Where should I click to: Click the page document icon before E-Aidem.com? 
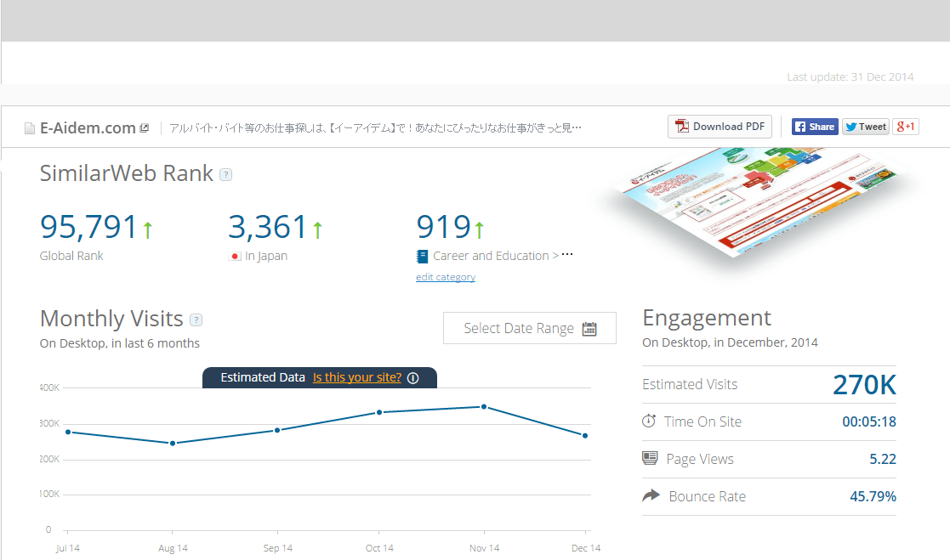[x=29, y=128]
